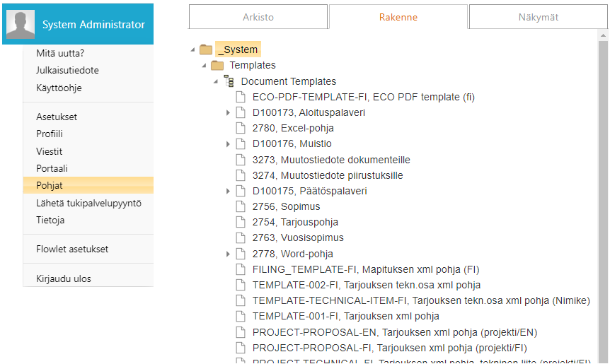The image size is (610, 364).
Task: Select Kirjaudu ulos to log out
Action: 64,278
